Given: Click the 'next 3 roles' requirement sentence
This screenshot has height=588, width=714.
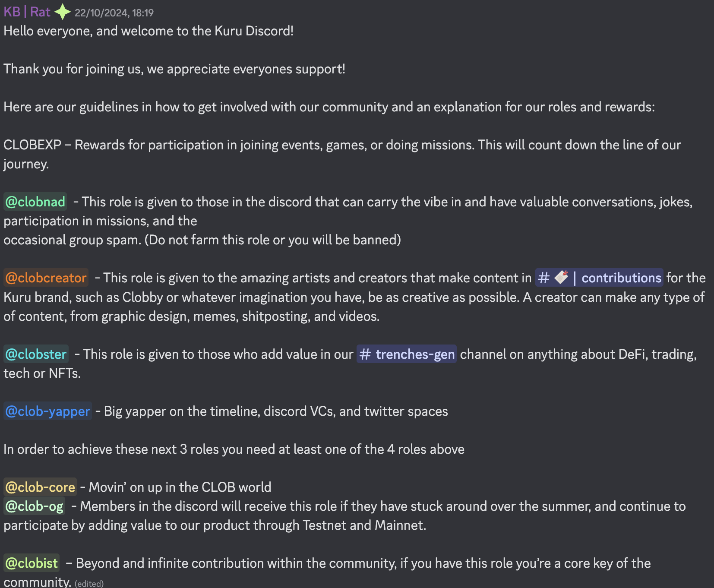Looking at the screenshot, I should point(234,449).
